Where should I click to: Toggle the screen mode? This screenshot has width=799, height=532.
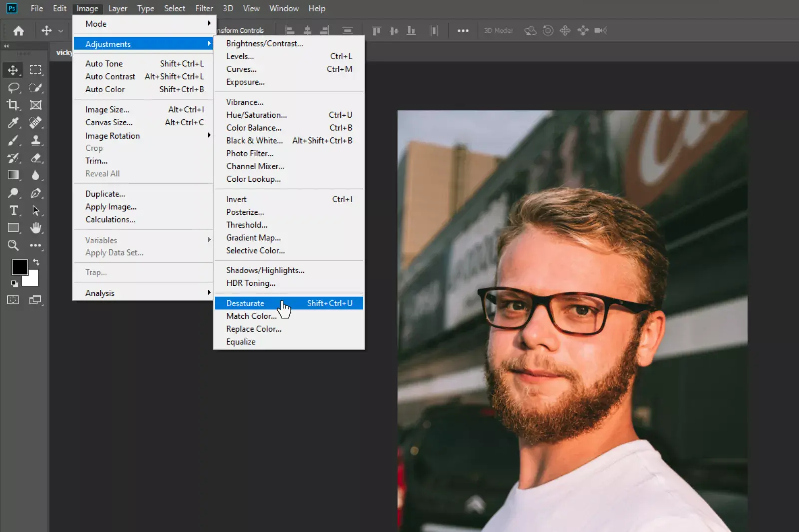pyautogui.click(x=35, y=300)
